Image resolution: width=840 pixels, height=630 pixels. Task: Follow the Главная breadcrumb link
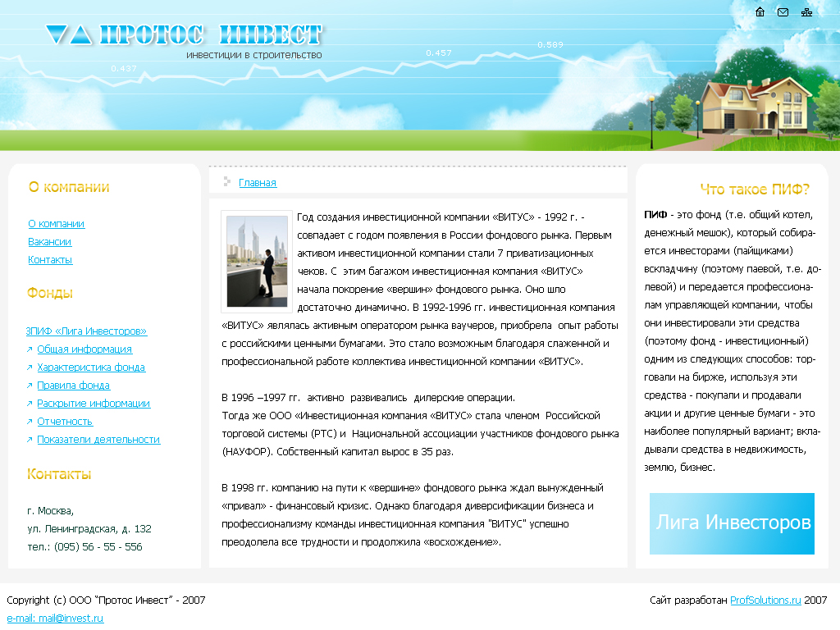tap(258, 182)
